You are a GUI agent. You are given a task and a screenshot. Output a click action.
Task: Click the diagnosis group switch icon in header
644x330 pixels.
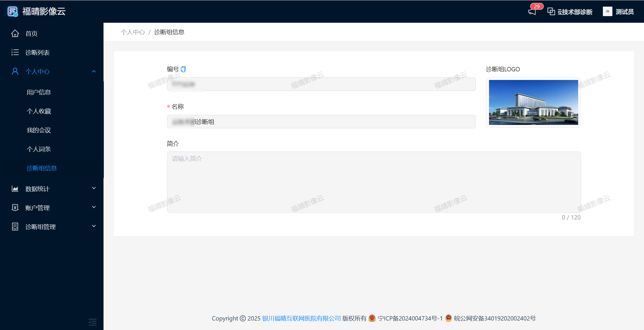click(551, 12)
